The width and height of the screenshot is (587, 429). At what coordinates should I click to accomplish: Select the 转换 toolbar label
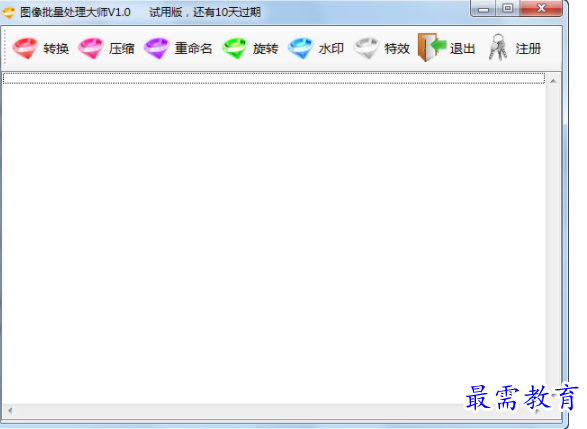[56, 49]
